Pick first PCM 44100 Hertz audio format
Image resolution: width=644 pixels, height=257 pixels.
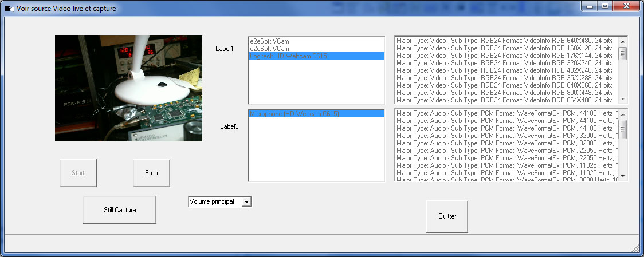click(506, 113)
